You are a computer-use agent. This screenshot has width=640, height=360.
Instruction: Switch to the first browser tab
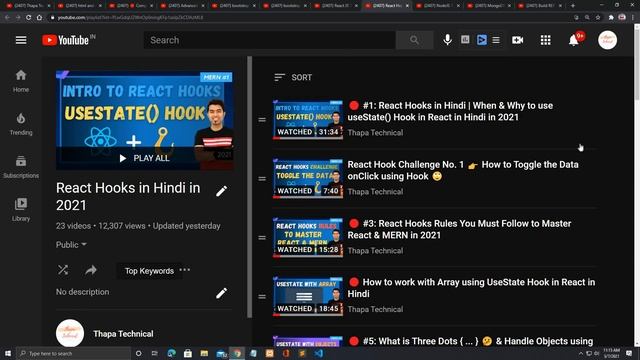click(x=29, y=6)
